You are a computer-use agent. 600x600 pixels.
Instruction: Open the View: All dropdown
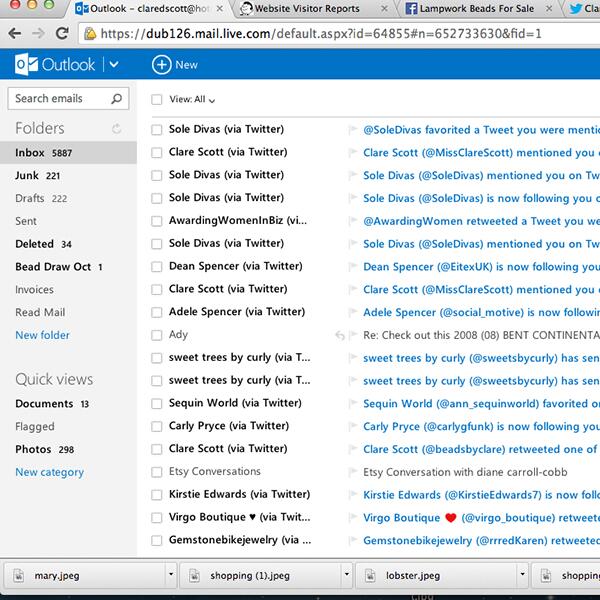192,99
